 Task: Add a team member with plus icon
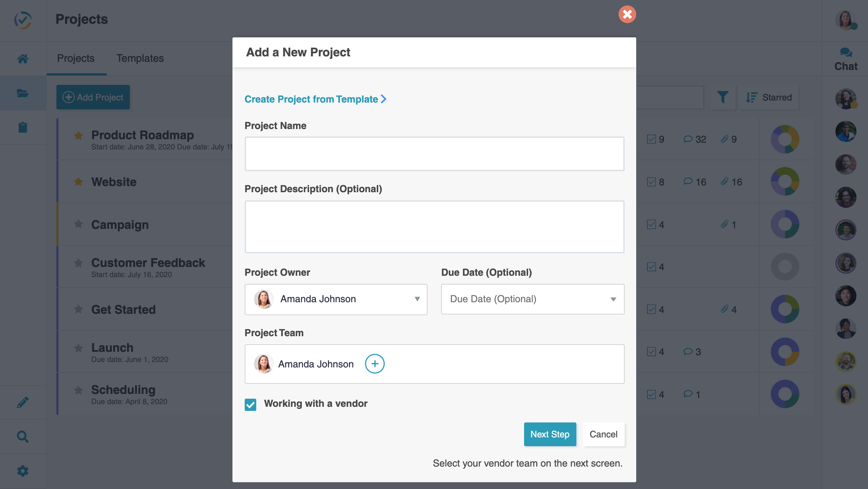point(375,364)
